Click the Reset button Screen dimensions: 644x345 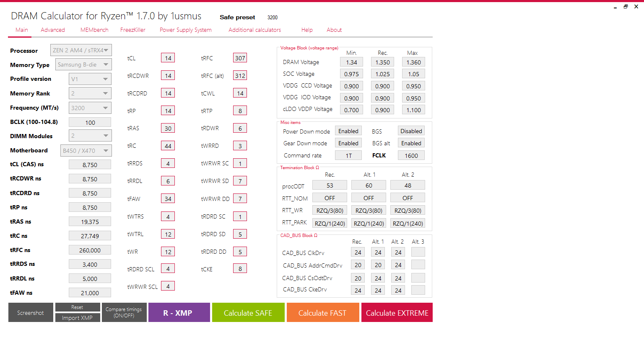click(x=78, y=307)
